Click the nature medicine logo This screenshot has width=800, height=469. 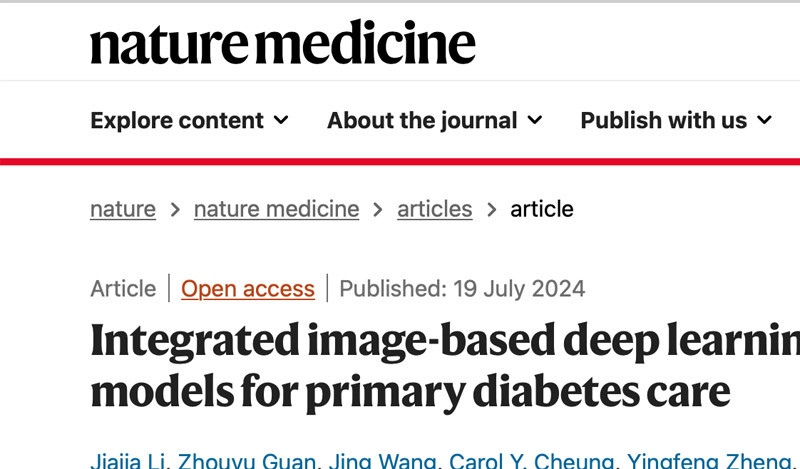click(283, 42)
